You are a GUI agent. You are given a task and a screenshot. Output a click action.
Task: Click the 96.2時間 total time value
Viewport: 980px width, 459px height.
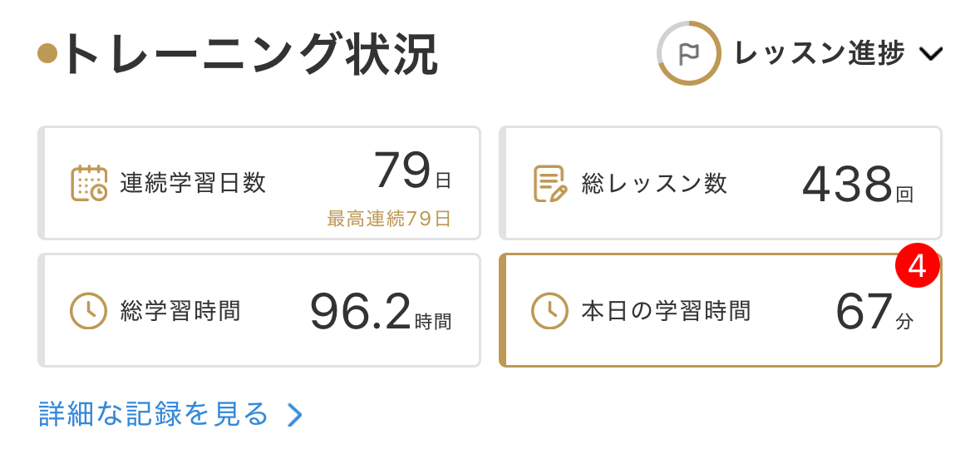tap(381, 312)
